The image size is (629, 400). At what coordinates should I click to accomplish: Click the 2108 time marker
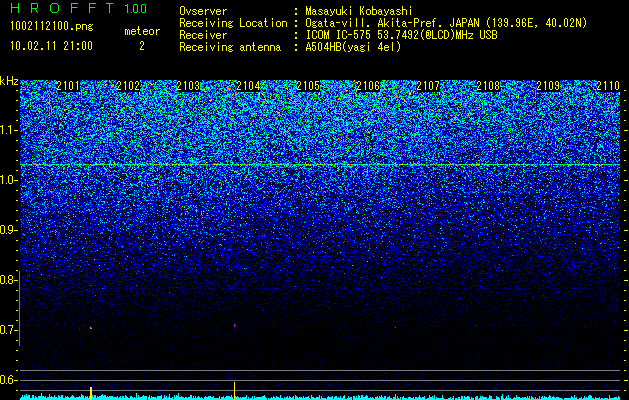pos(488,86)
